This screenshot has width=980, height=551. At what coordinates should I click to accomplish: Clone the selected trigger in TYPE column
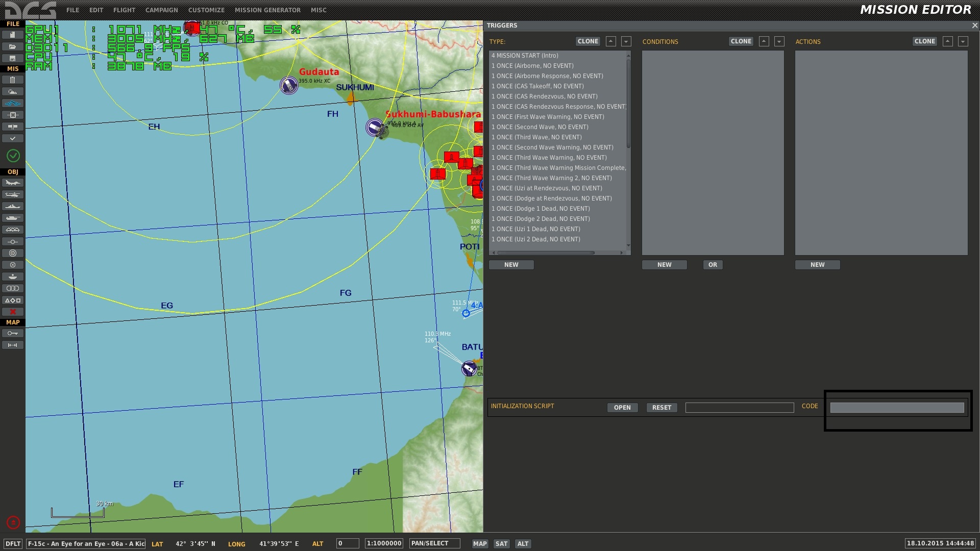[x=588, y=41]
